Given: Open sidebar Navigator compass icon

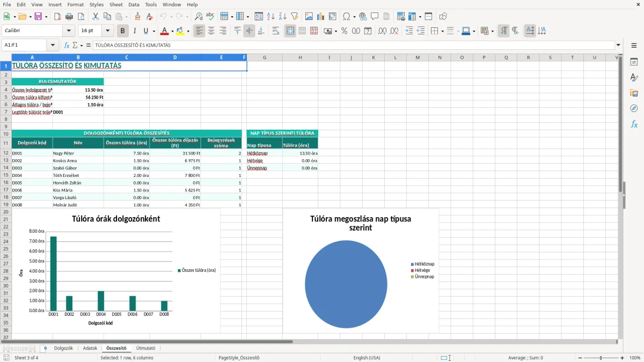Looking at the screenshot, I should [x=634, y=109].
